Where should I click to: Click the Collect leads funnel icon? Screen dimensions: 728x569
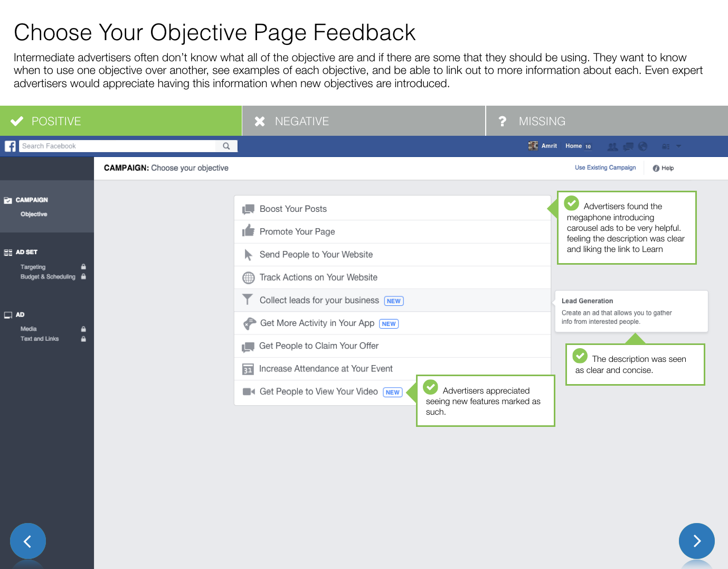247,300
